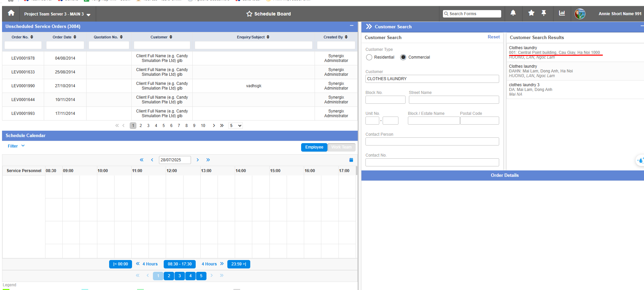
Task: Open orders page 5
Action: [x=164, y=126]
